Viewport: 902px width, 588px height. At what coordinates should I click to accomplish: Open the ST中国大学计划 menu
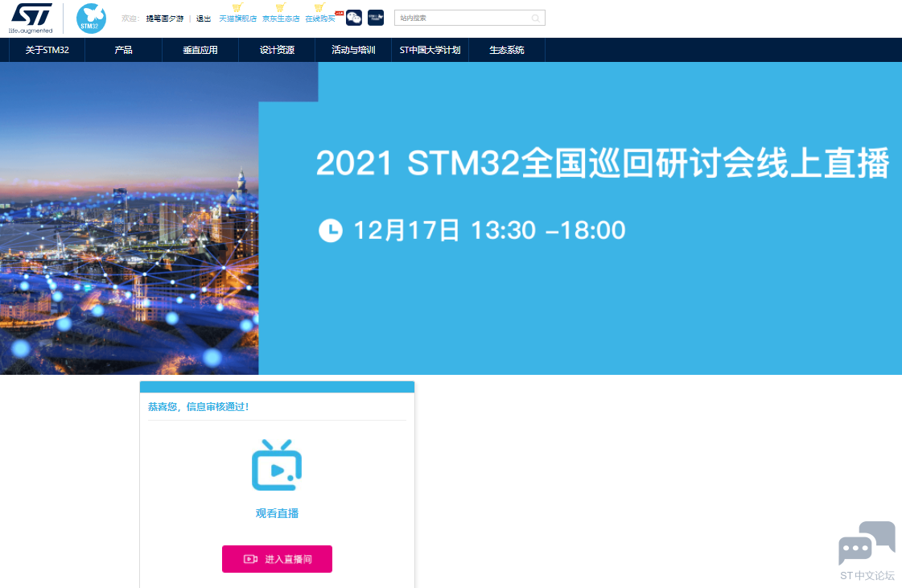[430, 50]
